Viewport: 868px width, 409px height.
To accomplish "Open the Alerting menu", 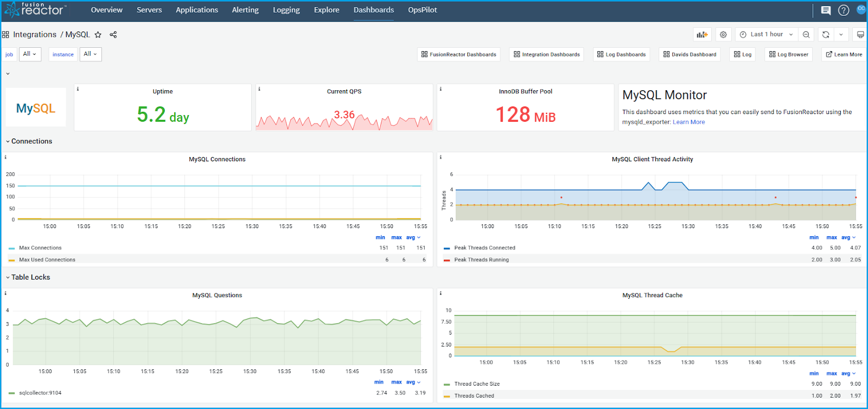I will 245,10.
